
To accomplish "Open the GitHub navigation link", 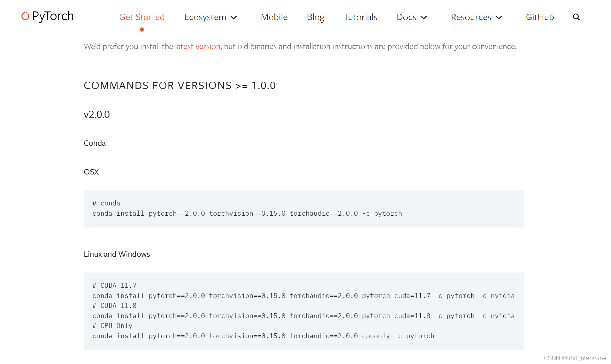I will (x=540, y=17).
